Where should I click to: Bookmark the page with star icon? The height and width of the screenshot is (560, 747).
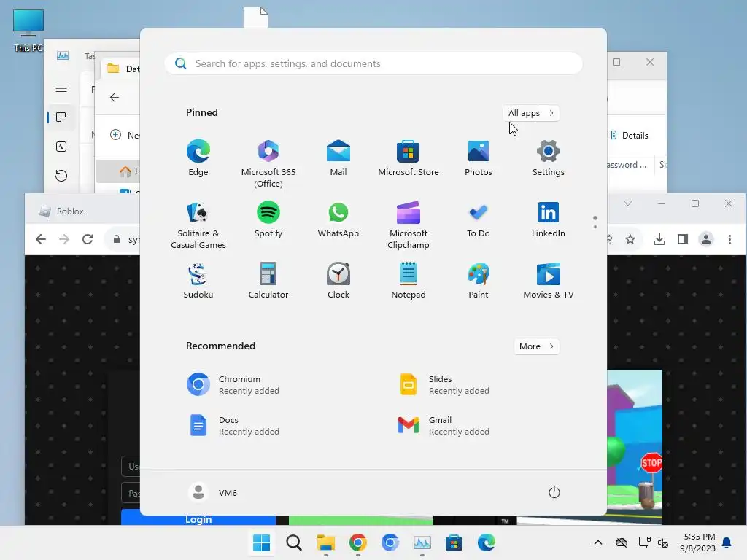(x=630, y=239)
